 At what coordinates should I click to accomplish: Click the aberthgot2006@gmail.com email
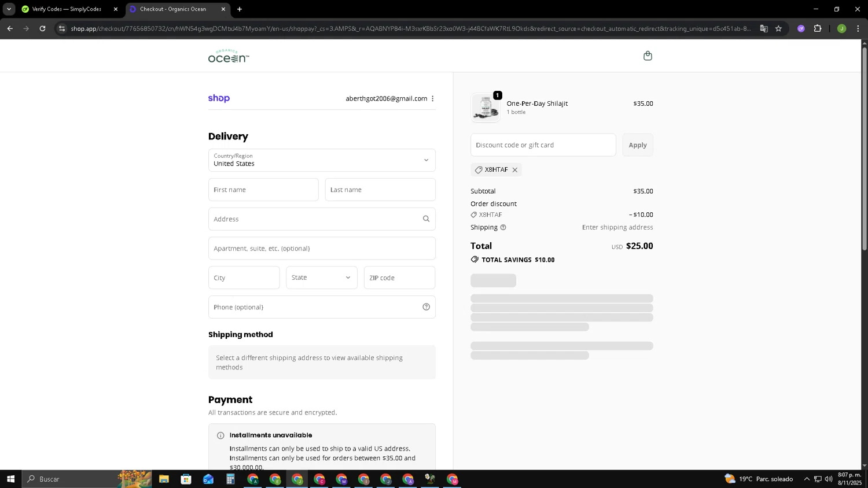click(387, 99)
